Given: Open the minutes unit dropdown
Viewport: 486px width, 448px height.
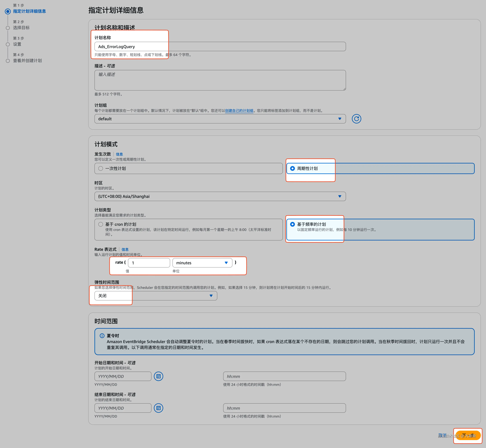Looking at the screenshot, I should pos(202,263).
